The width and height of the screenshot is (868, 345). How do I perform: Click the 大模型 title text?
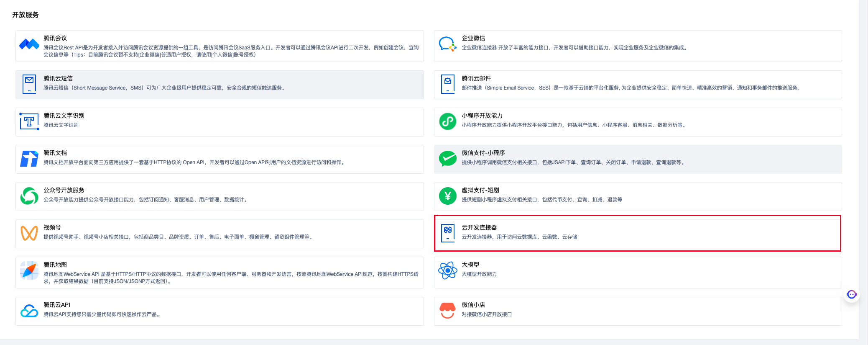click(470, 265)
